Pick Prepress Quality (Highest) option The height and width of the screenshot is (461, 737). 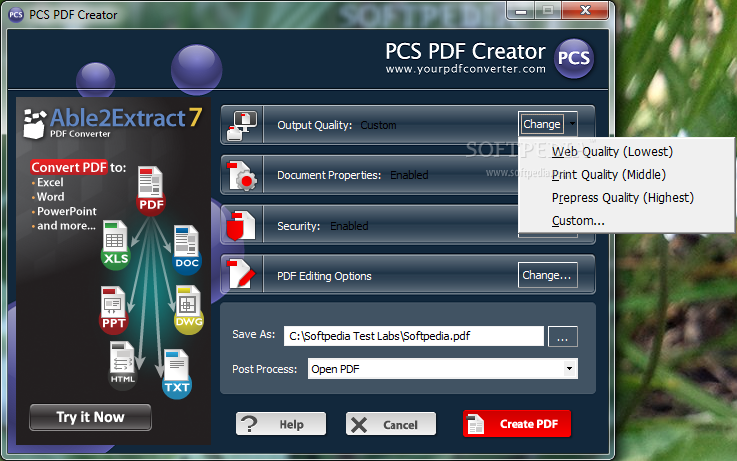point(623,198)
